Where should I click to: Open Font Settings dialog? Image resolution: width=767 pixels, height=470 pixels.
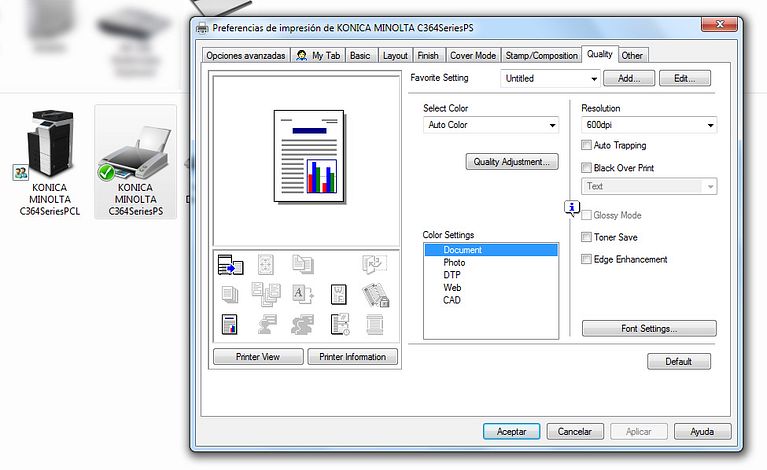point(649,328)
